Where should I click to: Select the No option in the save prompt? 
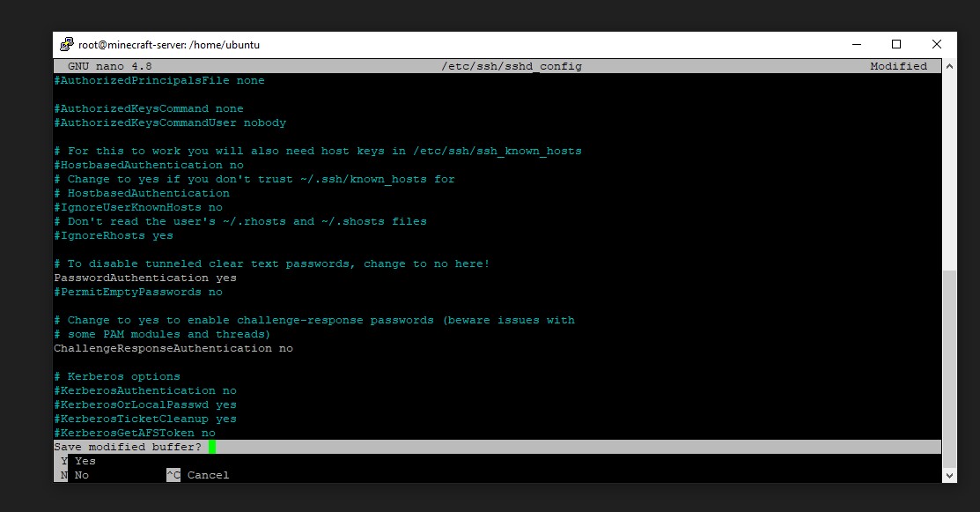coord(81,475)
